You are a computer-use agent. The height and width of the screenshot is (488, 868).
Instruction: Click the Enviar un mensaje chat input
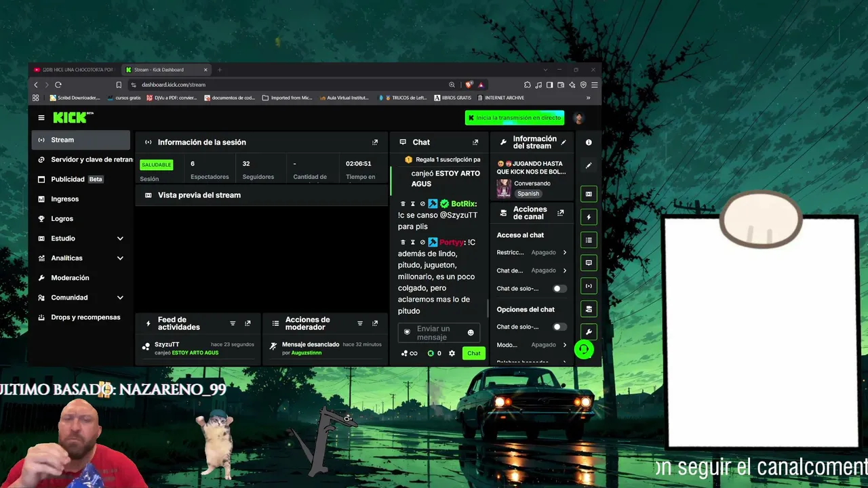pyautogui.click(x=439, y=333)
